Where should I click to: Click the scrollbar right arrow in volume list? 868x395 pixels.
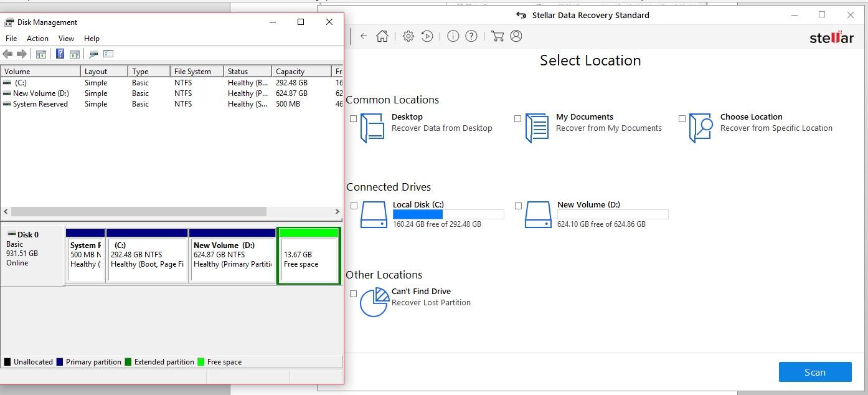337,212
